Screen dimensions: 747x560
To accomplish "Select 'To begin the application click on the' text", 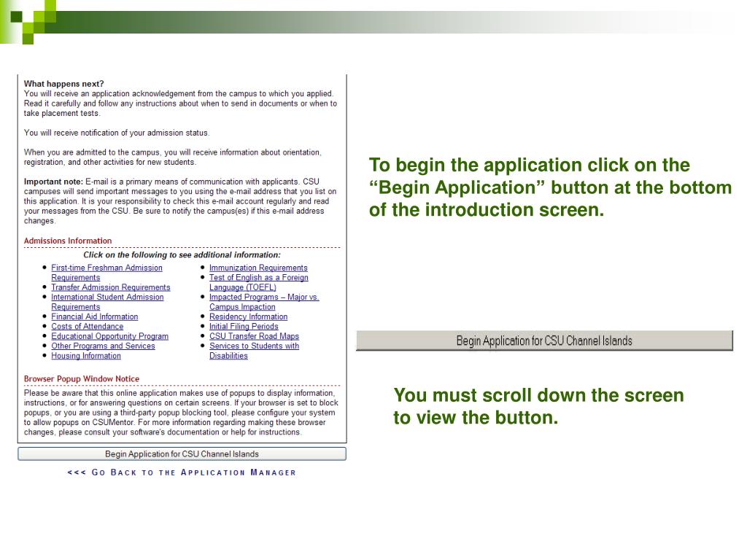I will [530, 165].
